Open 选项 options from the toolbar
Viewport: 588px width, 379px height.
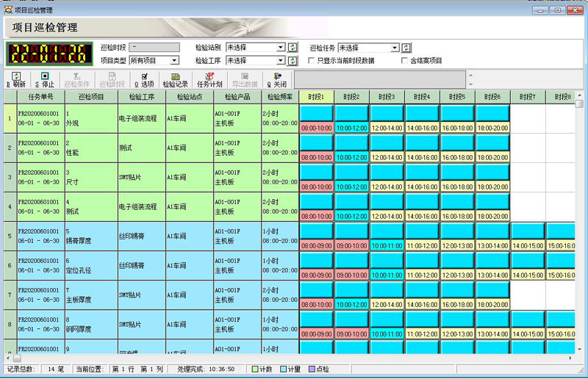[144, 79]
